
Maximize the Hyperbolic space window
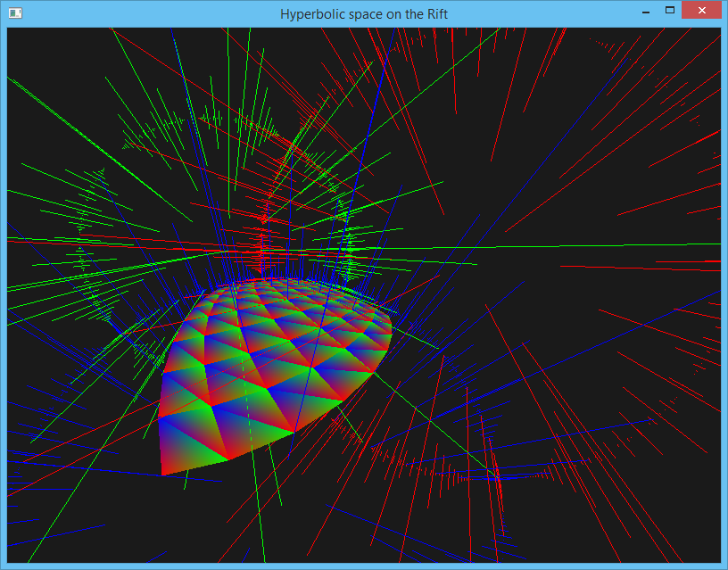[669, 10]
